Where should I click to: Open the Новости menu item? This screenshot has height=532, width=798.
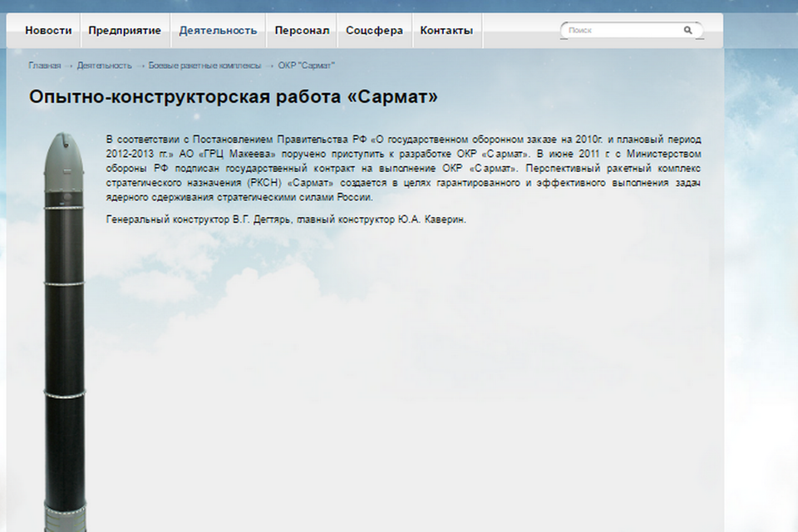[x=48, y=31]
